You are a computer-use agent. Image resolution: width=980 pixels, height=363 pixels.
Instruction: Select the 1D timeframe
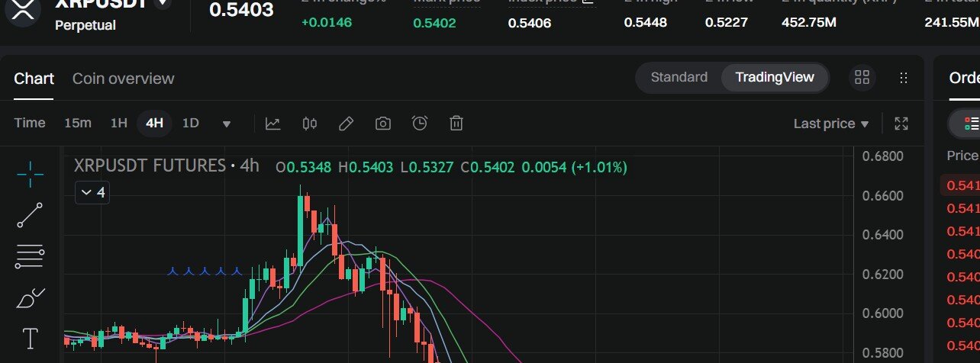[x=191, y=123]
